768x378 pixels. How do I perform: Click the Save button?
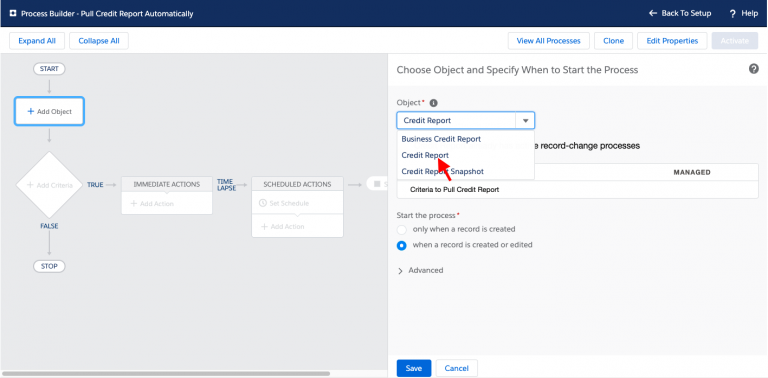pyautogui.click(x=414, y=368)
